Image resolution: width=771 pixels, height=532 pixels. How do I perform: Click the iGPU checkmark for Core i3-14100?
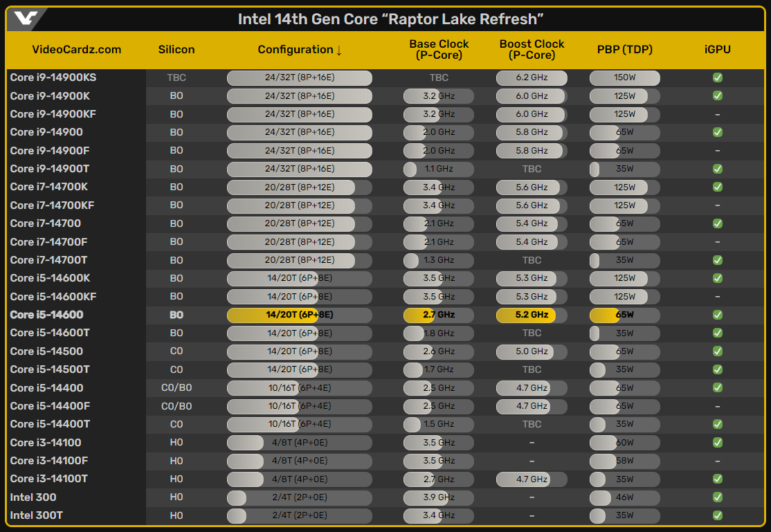click(x=718, y=443)
